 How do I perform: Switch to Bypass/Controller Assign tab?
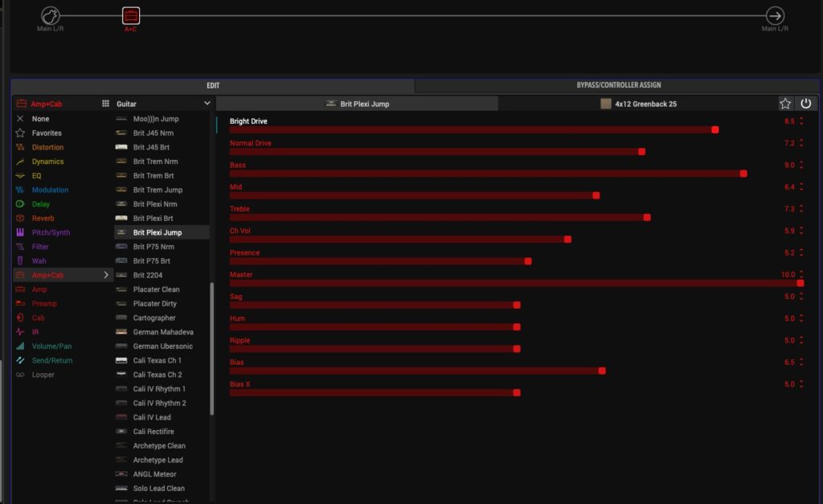(618, 85)
